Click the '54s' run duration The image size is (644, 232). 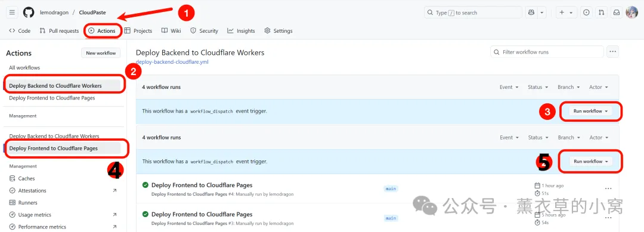(x=546, y=222)
